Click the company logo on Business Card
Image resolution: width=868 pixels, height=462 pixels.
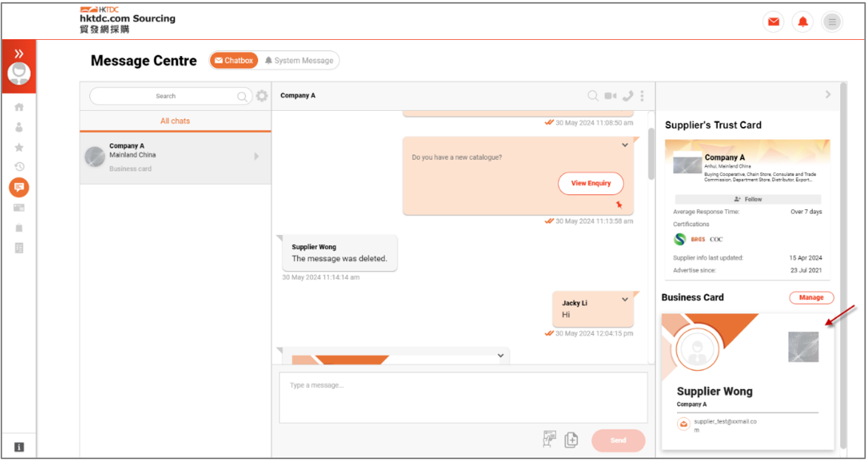pos(803,347)
